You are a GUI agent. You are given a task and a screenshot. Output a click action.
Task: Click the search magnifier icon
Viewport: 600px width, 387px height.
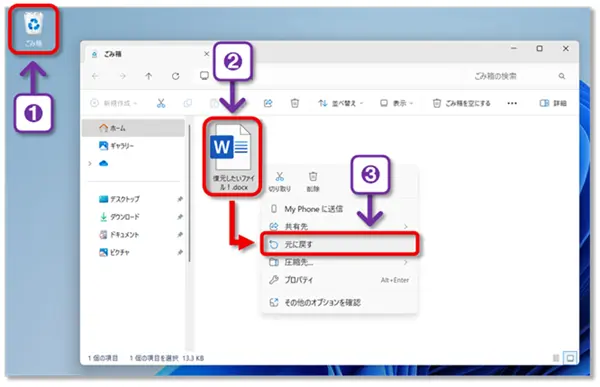click(x=561, y=76)
